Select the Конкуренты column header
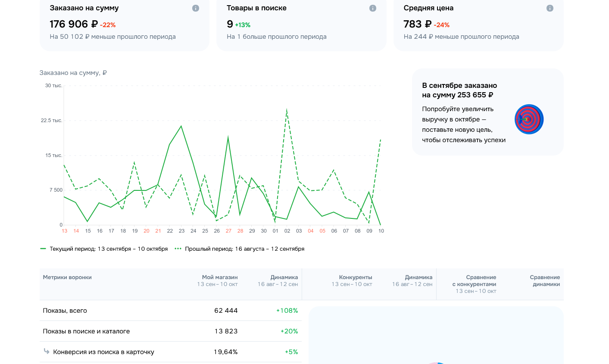The width and height of the screenshot is (609, 364). 355,277
